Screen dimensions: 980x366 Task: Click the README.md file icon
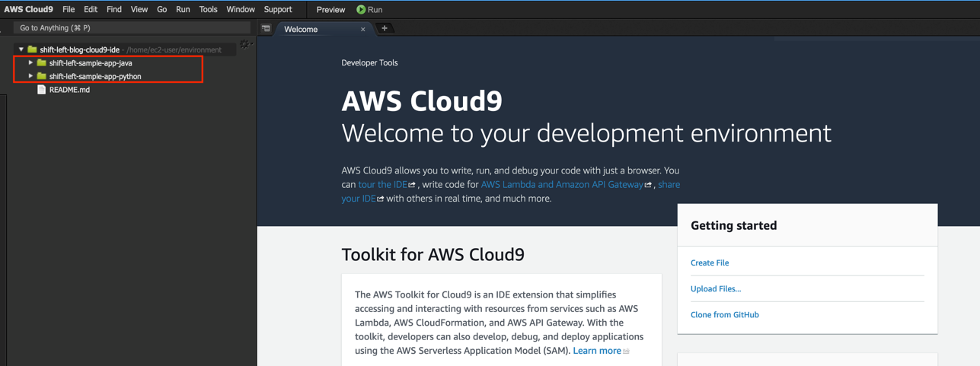tap(42, 90)
